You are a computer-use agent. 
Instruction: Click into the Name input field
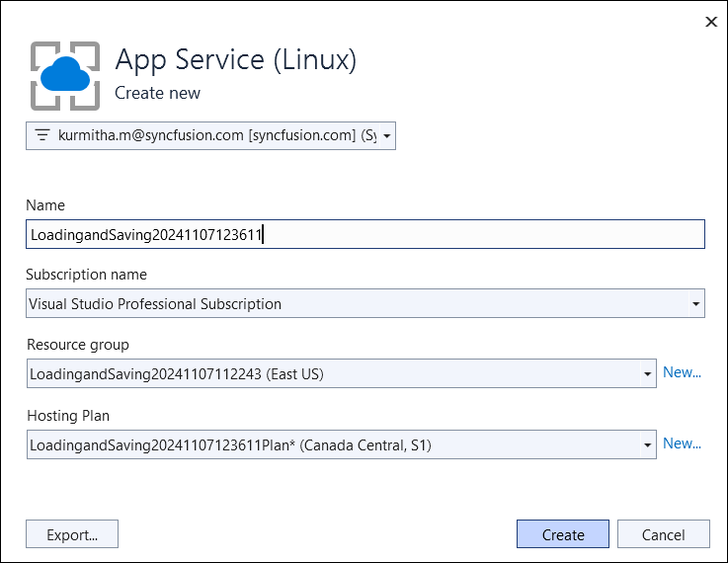coord(365,234)
